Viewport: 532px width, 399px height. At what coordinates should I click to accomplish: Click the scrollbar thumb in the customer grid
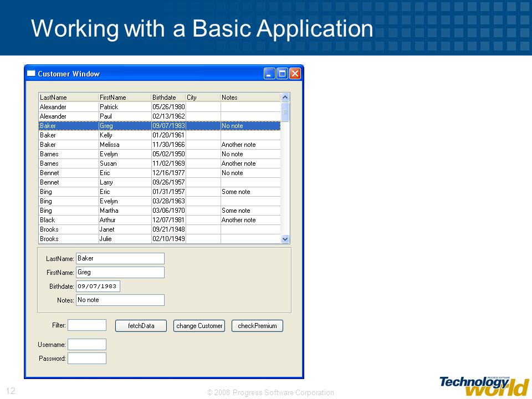point(285,111)
